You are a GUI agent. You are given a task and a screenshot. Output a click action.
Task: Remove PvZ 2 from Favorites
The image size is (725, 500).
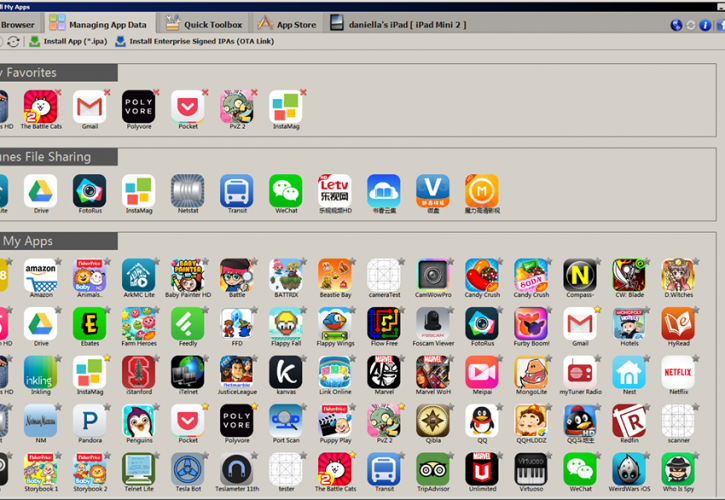[x=254, y=92]
